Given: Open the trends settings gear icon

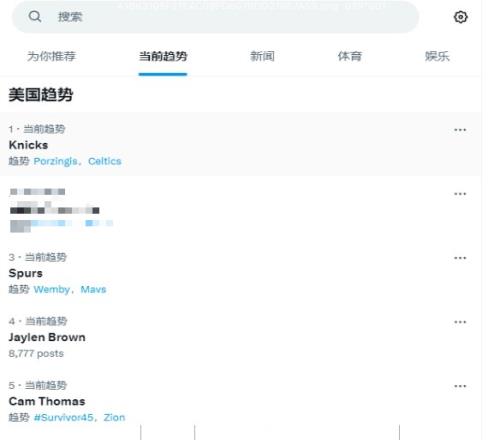Looking at the screenshot, I should [460, 17].
